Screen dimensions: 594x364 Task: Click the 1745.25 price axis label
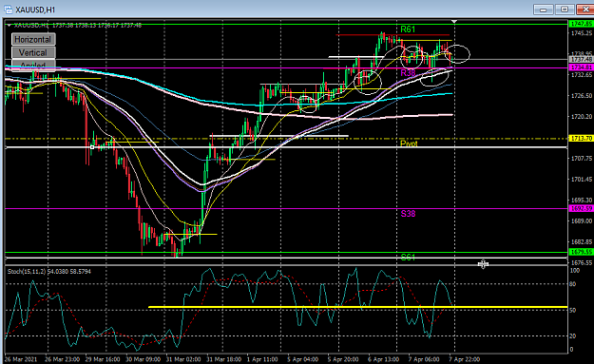(x=582, y=33)
